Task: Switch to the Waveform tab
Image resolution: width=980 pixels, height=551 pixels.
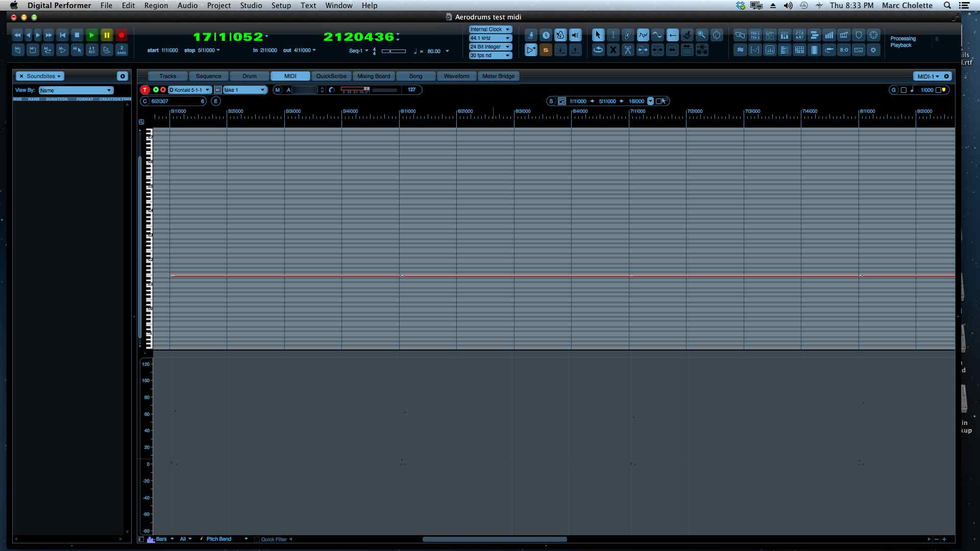Action: coord(456,77)
